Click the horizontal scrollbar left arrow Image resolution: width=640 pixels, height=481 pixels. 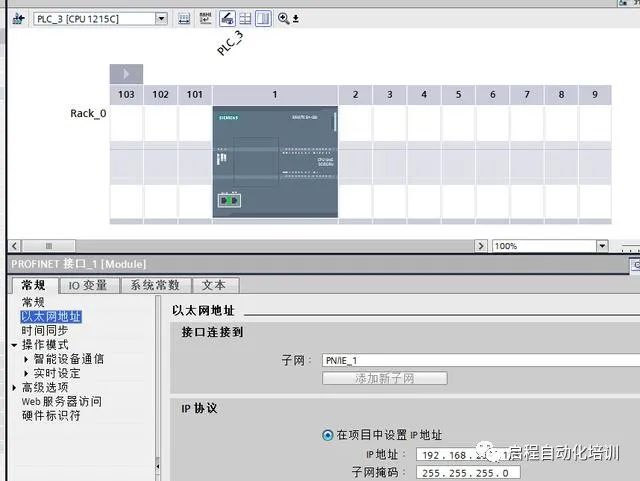point(14,246)
